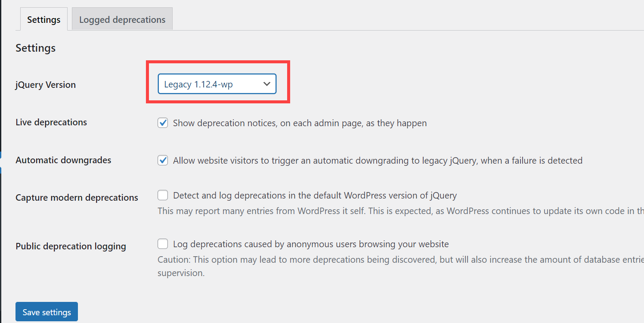Image resolution: width=644 pixels, height=323 pixels.
Task: Click the highlighted admin menu strip on left edge
Action: 1,161
